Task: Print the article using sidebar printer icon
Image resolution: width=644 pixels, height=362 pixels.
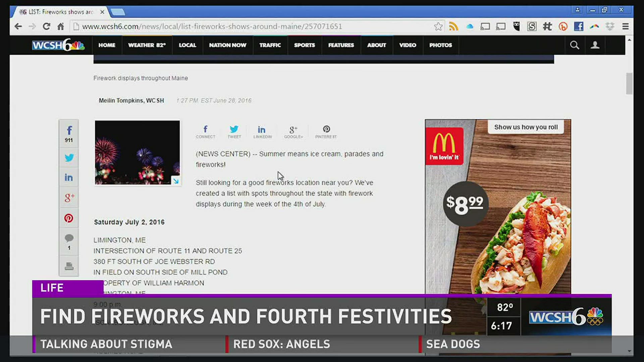Action: coord(69,266)
